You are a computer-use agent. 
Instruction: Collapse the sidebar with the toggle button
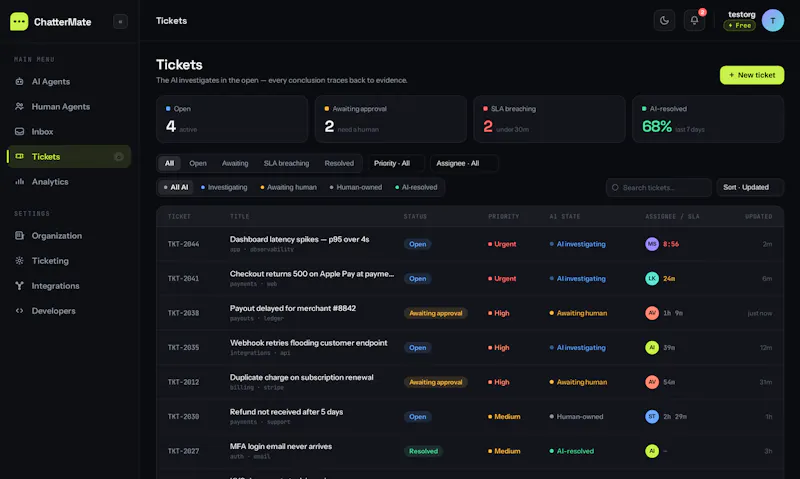pos(120,21)
